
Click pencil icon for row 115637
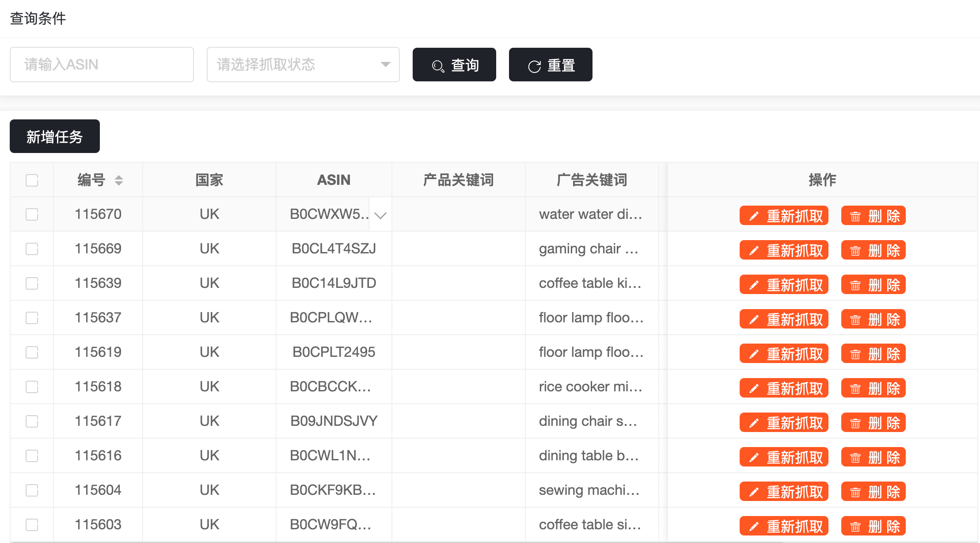pos(754,320)
